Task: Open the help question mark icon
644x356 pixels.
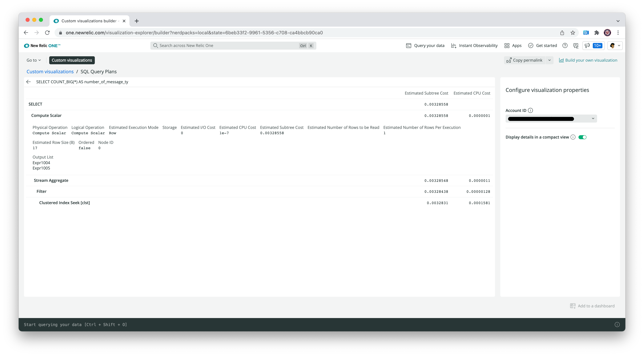Action: coord(565,46)
